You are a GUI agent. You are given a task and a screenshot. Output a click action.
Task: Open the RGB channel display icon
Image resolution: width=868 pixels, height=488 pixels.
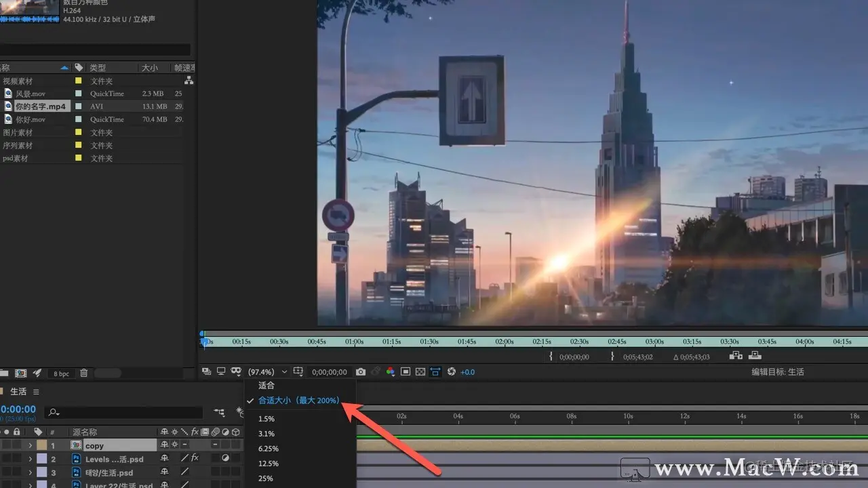pyautogui.click(x=390, y=372)
